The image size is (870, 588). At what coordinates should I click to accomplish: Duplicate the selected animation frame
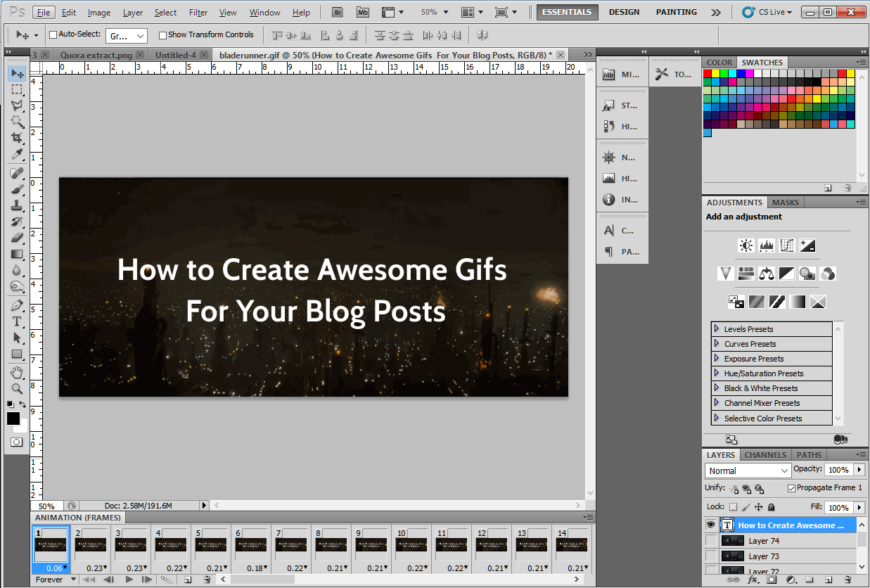[x=188, y=580]
